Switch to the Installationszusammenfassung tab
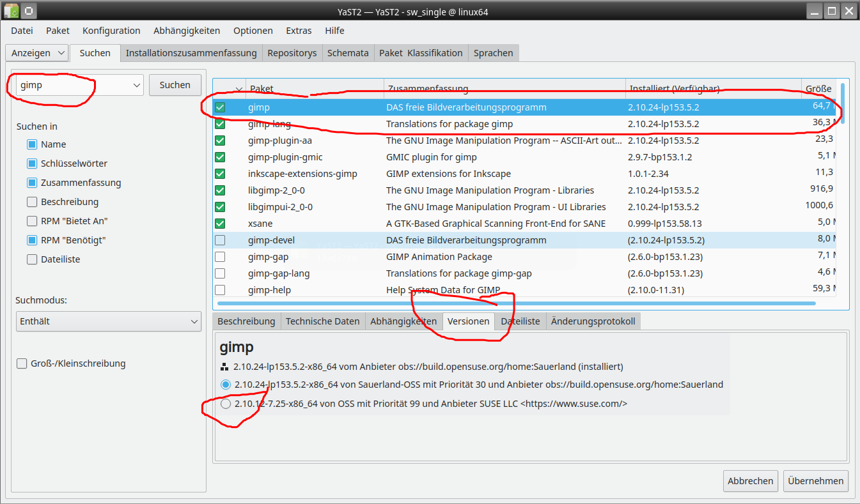This screenshot has height=504, width=860. pyautogui.click(x=191, y=53)
